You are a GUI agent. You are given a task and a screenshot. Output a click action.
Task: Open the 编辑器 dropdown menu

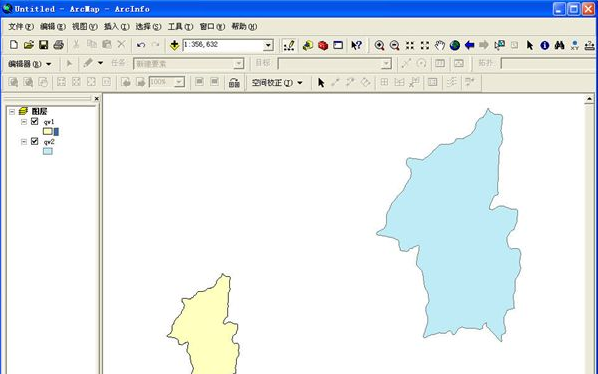coord(30,64)
